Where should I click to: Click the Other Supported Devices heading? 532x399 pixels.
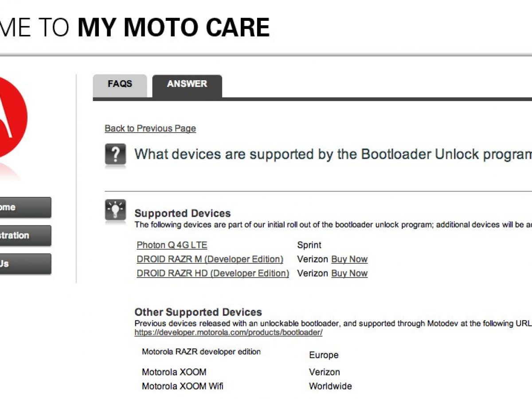click(198, 312)
